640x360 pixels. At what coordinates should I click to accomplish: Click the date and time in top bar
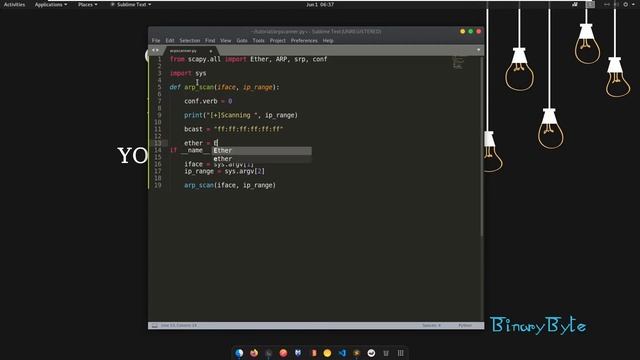[320, 4]
